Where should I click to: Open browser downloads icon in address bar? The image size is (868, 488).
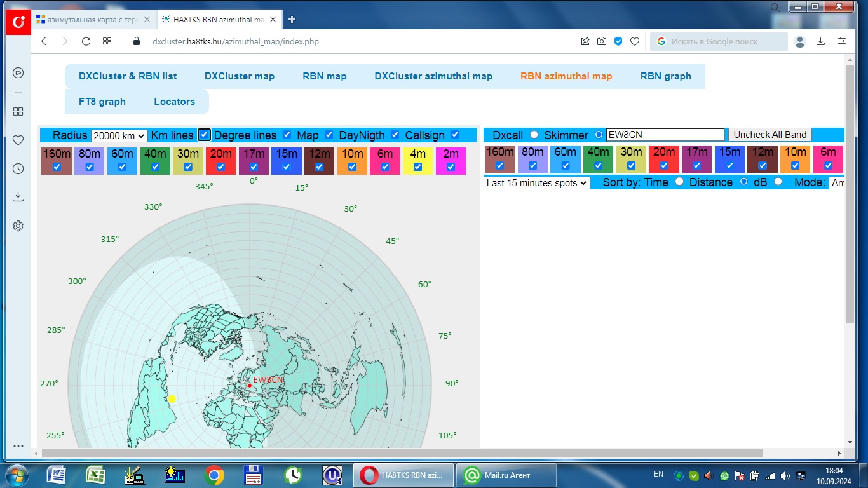click(x=820, y=41)
